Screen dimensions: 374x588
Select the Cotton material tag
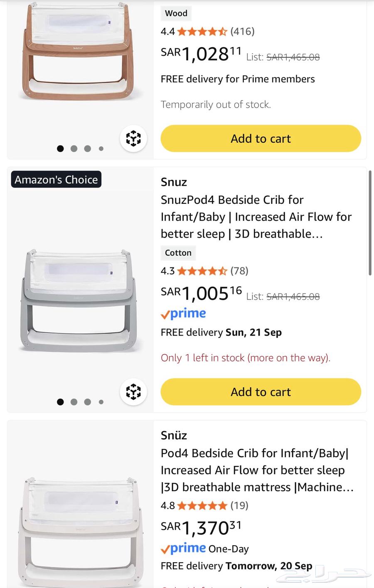pos(178,253)
